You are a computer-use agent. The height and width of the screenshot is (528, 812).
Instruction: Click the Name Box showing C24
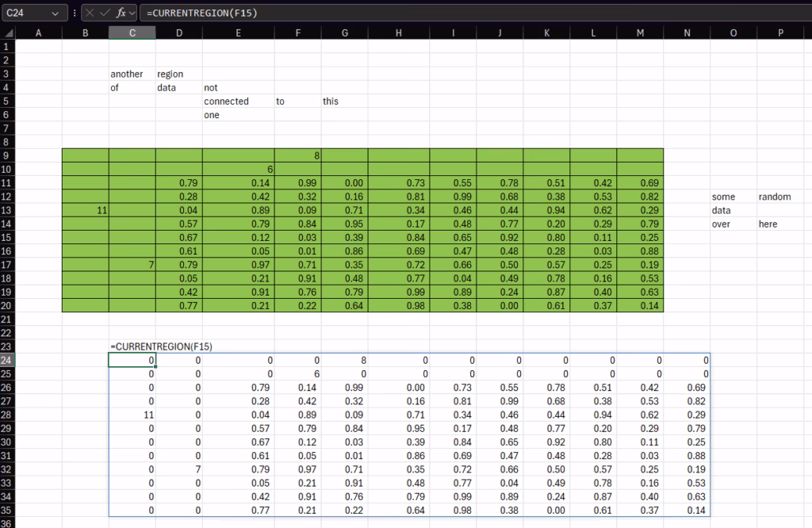[34, 13]
